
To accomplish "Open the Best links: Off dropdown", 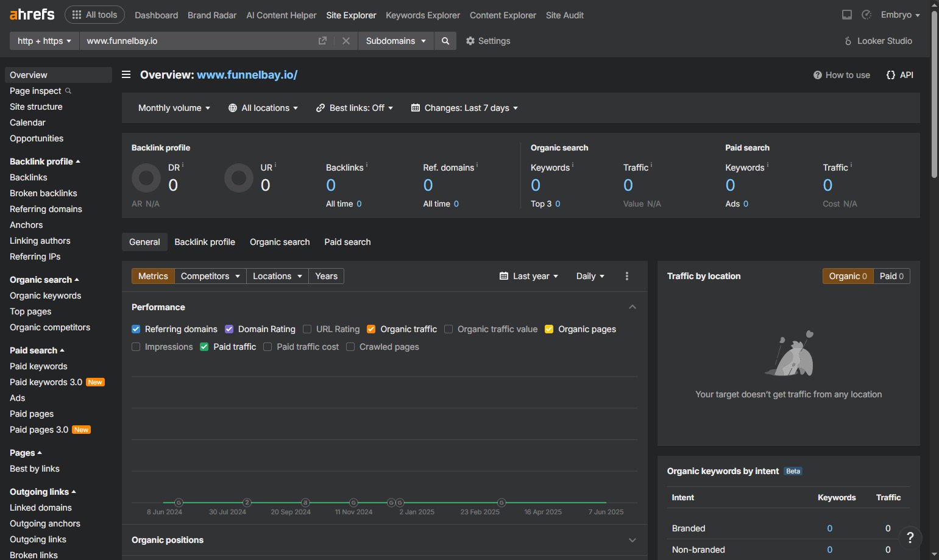I will pos(355,108).
